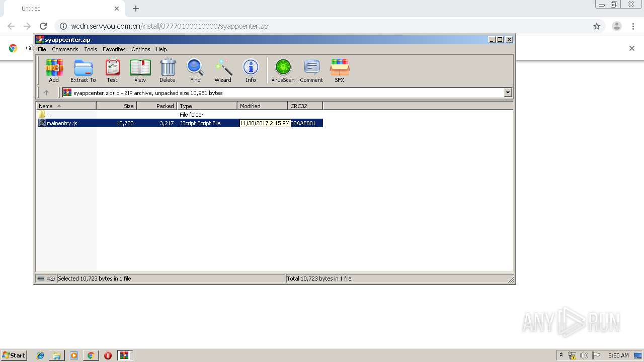Open the Action Center flag icon
644x362 pixels.
pos(596,355)
